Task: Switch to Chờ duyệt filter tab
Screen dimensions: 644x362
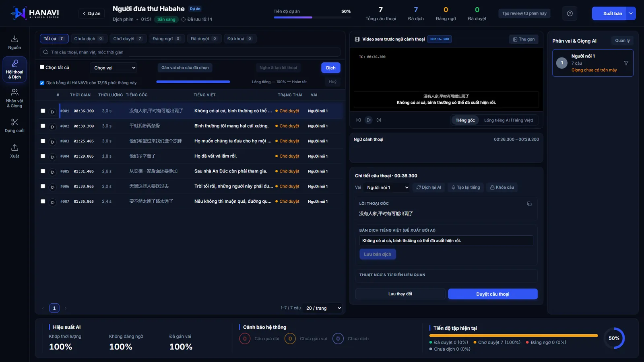Action: (128, 39)
